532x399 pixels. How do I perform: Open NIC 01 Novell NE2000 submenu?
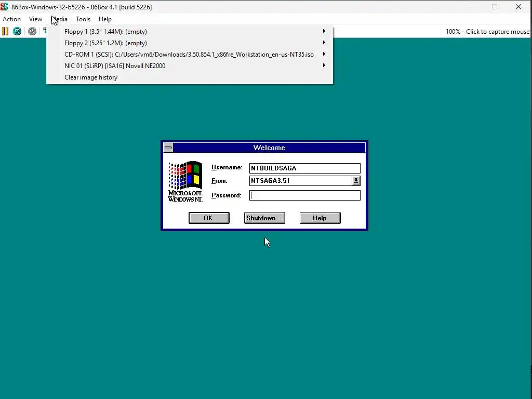point(190,66)
